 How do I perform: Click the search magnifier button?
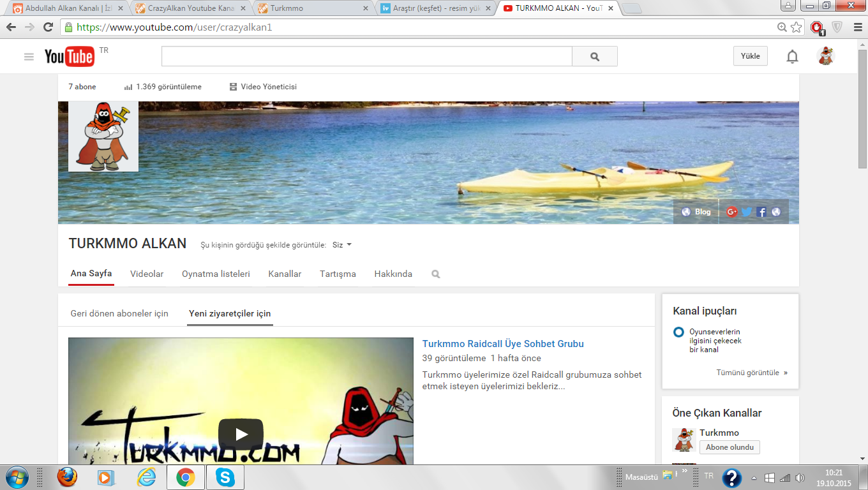tap(595, 56)
